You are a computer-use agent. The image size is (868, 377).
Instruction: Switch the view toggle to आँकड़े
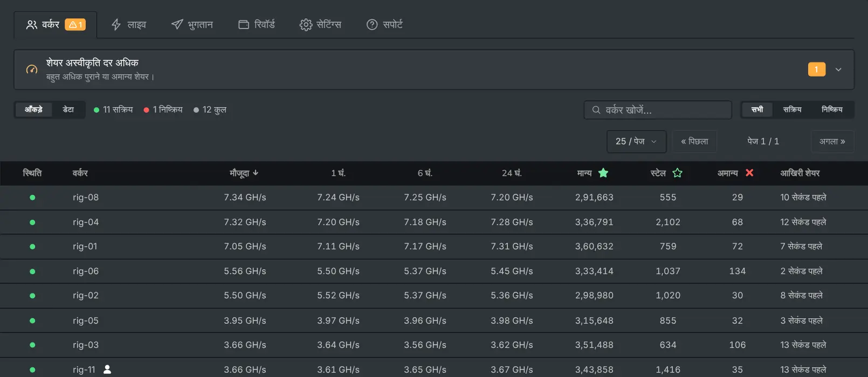coord(33,110)
